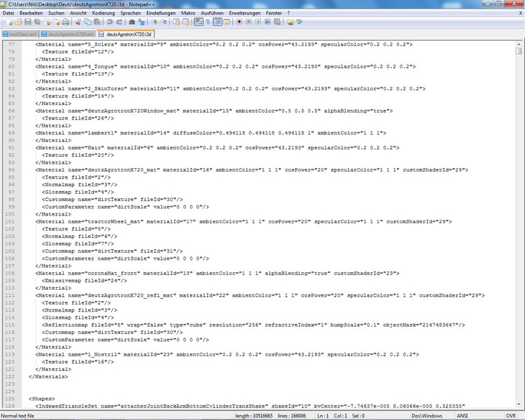The width and height of the screenshot is (525, 420).
Task: Click the <Shapes> tag on line 125
Action: (42, 398)
